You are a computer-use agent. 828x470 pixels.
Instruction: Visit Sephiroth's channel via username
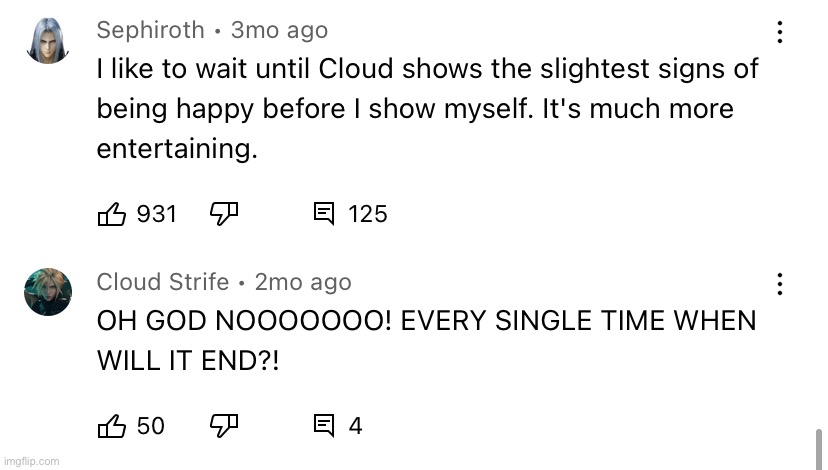click(150, 30)
